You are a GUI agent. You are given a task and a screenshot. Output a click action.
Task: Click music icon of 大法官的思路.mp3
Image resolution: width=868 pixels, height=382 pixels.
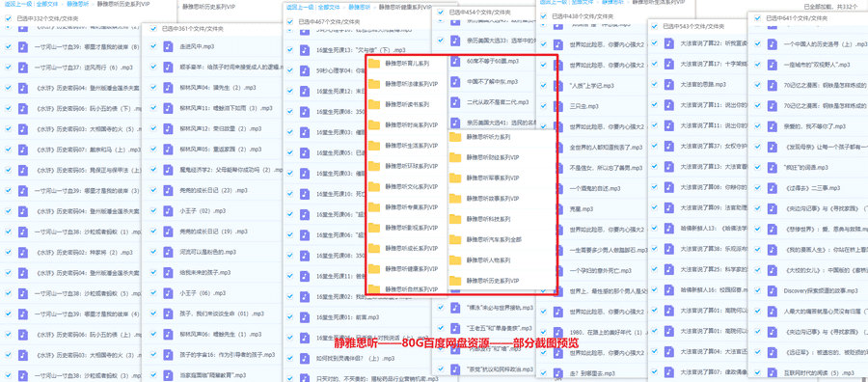click(668, 84)
